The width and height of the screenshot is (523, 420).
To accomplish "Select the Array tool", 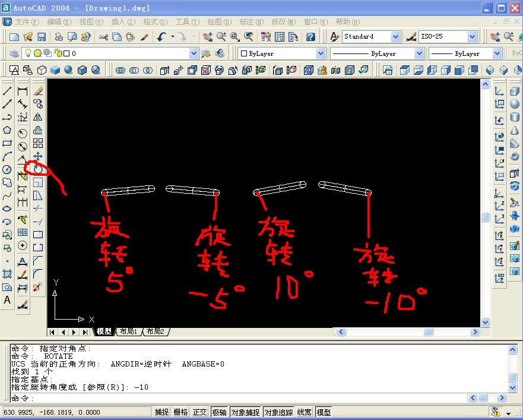I will 38,143.
